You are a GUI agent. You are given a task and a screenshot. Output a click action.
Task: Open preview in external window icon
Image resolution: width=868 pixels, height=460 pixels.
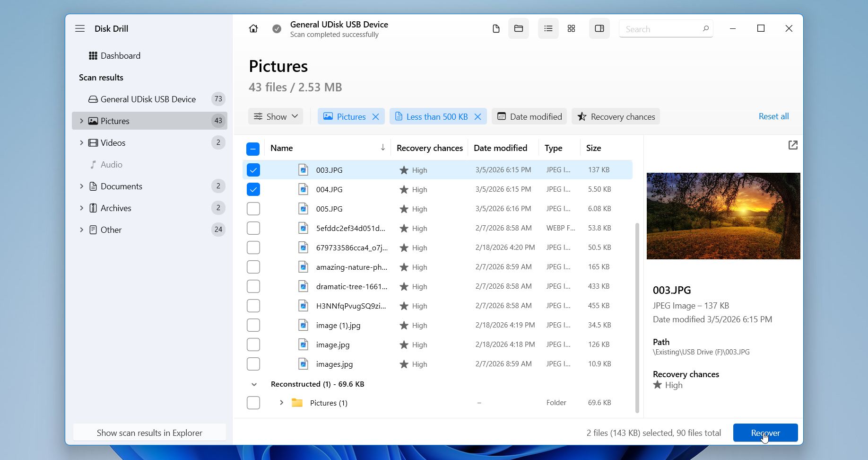793,145
